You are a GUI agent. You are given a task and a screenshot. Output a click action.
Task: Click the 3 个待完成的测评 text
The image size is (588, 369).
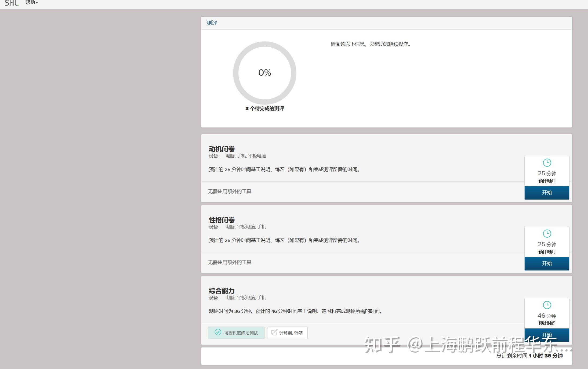tap(264, 109)
